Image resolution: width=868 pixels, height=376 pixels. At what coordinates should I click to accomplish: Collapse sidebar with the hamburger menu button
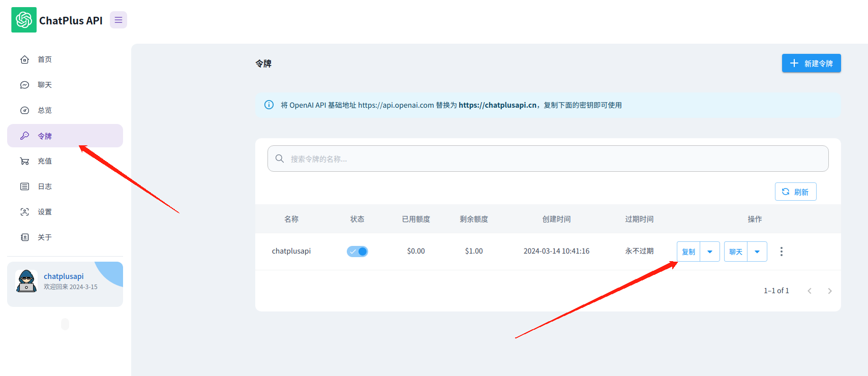pos(118,20)
